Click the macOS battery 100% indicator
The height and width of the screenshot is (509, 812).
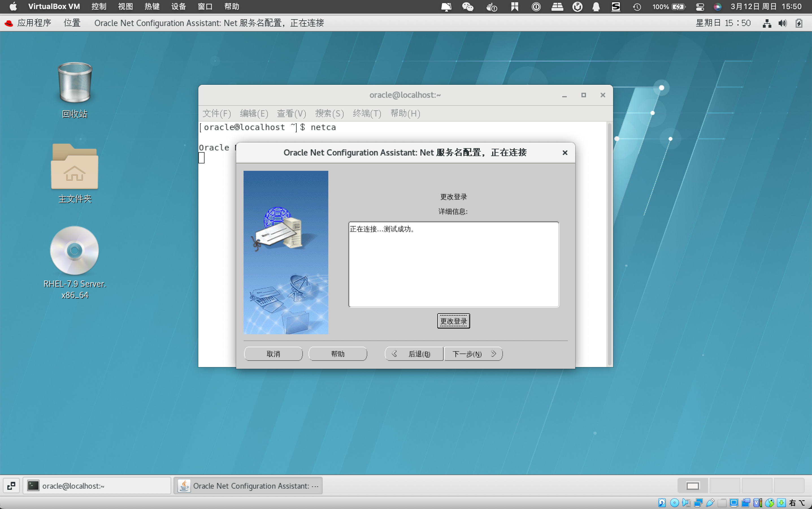pyautogui.click(x=669, y=7)
